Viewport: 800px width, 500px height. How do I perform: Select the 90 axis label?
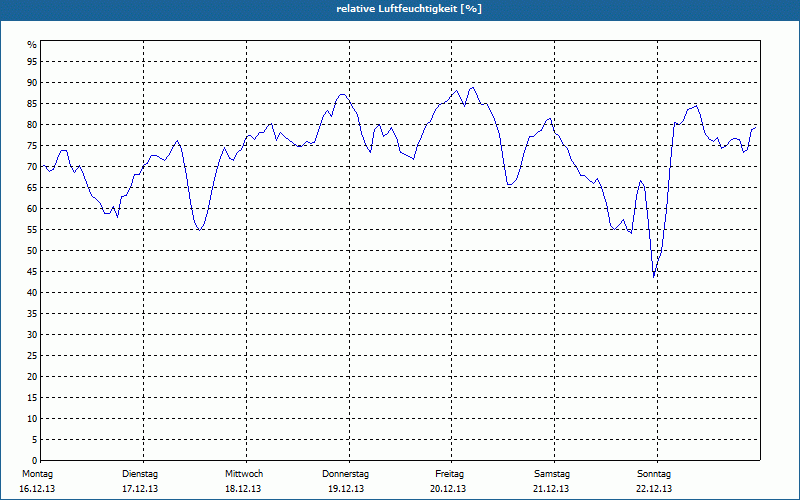pos(32,83)
